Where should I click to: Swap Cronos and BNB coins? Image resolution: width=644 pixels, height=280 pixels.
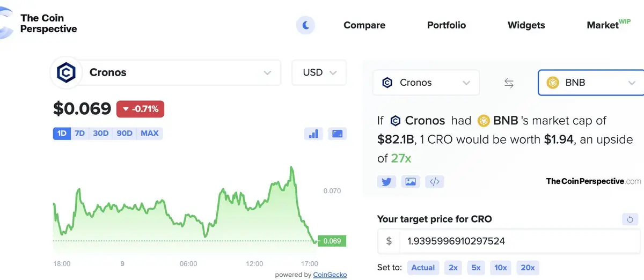(x=509, y=83)
